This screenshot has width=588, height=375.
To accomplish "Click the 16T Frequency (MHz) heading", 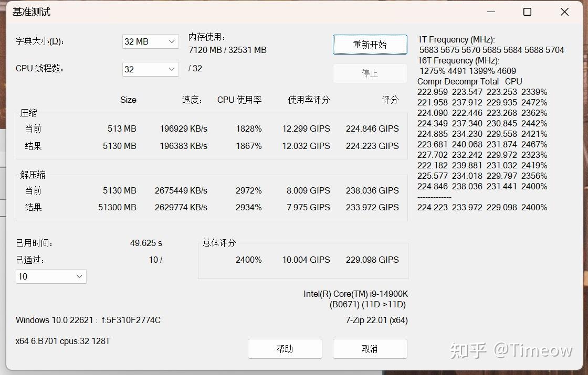I will pos(458,61).
